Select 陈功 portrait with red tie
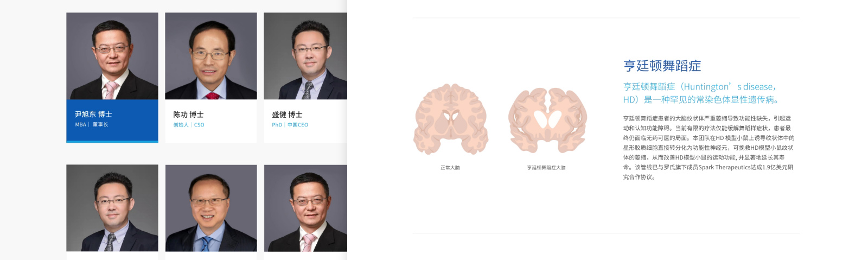 pos(211,56)
